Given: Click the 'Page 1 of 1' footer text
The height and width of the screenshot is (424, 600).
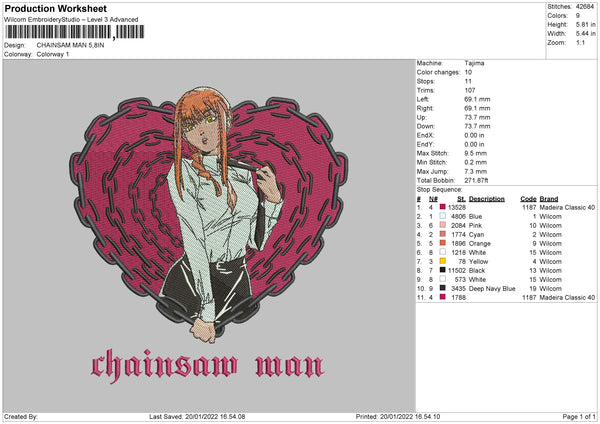Looking at the screenshot, I should point(579,417).
